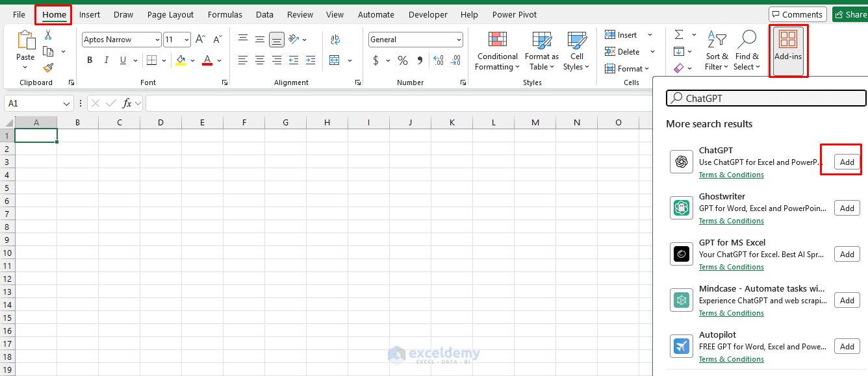
Task: Toggle Bold formatting
Action: click(90, 60)
